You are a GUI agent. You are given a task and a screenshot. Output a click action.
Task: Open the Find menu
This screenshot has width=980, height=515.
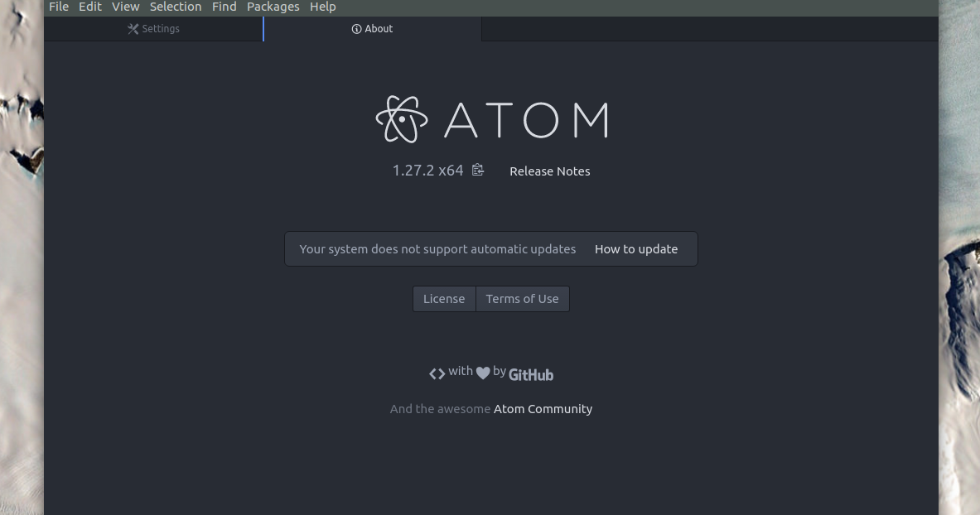click(x=224, y=7)
